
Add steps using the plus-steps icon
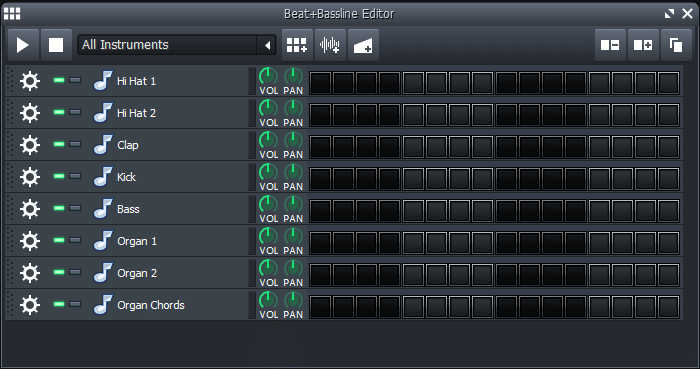pos(643,45)
